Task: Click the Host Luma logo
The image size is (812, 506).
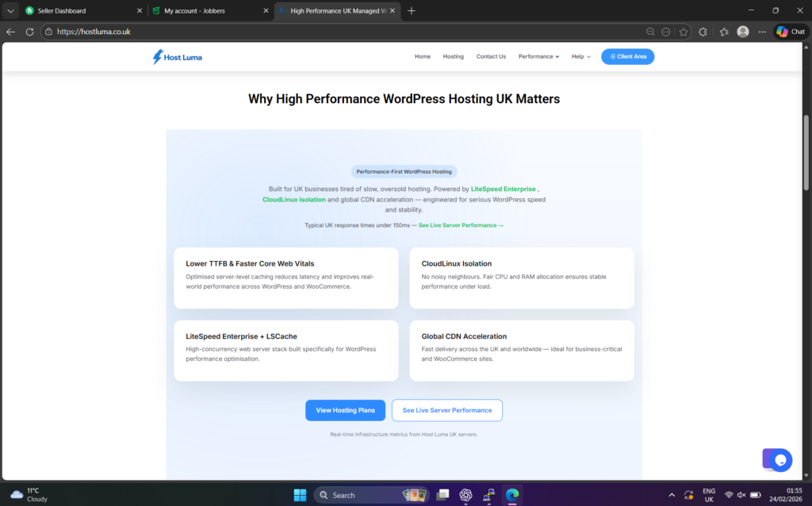Action: coord(177,57)
